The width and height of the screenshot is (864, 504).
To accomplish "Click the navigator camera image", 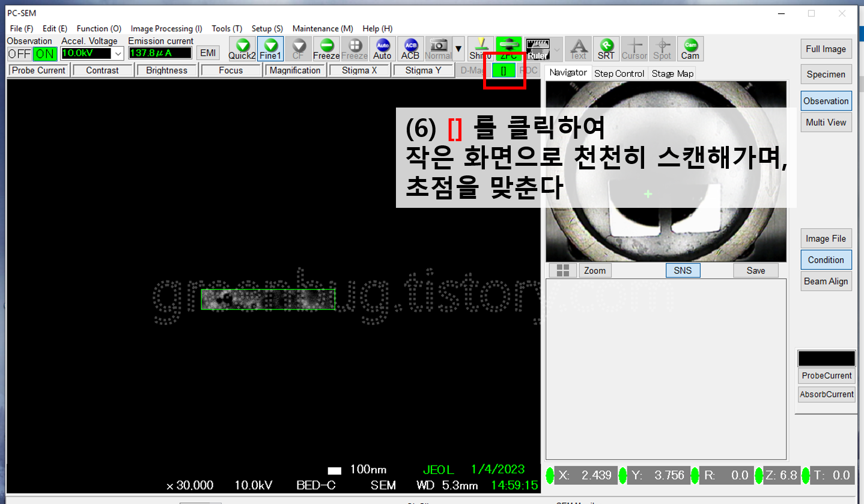I will pyautogui.click(x=666, y=171).
